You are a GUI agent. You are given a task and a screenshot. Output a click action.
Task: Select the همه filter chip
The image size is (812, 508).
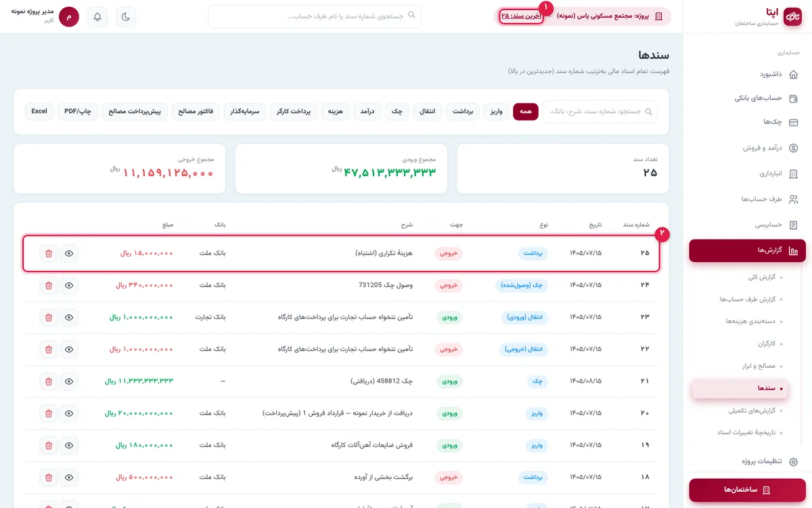tap(526, 112)
